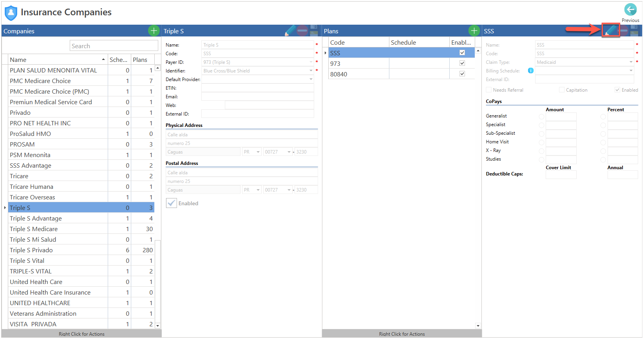Select Triple S Privado company row
This screenshot has height=340, width=644.
coord(81,250)
